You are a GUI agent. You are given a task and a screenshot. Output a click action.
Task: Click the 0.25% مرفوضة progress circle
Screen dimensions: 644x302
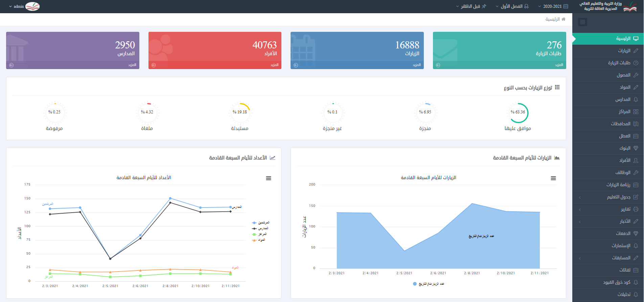(54, 113)
